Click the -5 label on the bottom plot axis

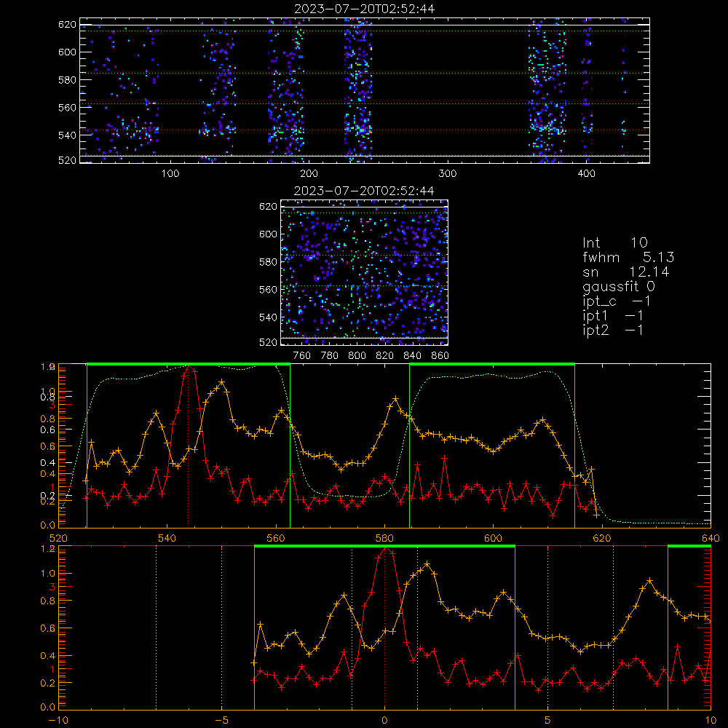coord(221,721)
